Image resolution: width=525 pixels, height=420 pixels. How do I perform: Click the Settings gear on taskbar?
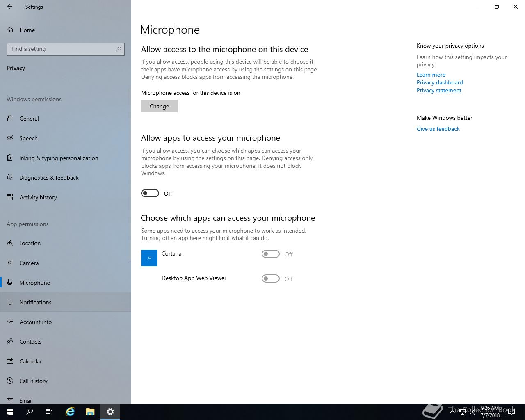[x=110, y=412]
